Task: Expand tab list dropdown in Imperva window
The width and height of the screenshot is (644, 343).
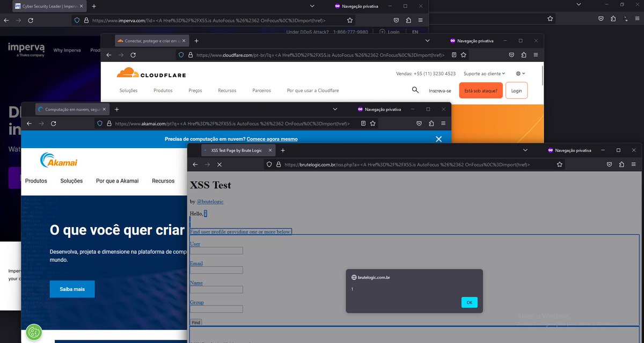Action: coord(312,6)
